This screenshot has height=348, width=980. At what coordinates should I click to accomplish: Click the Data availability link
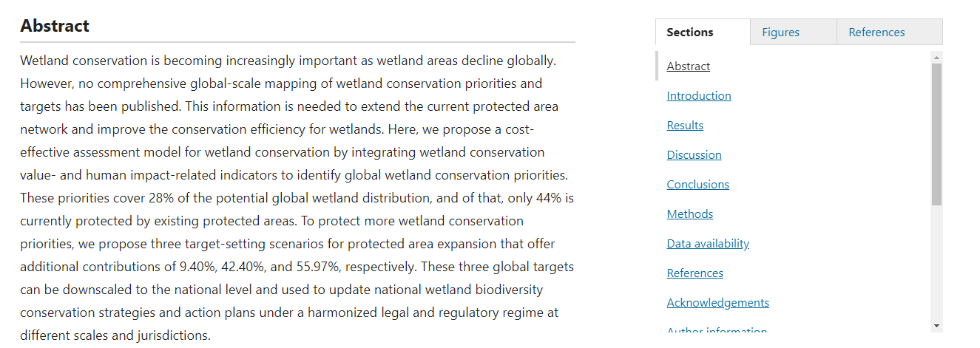(708, 244)
